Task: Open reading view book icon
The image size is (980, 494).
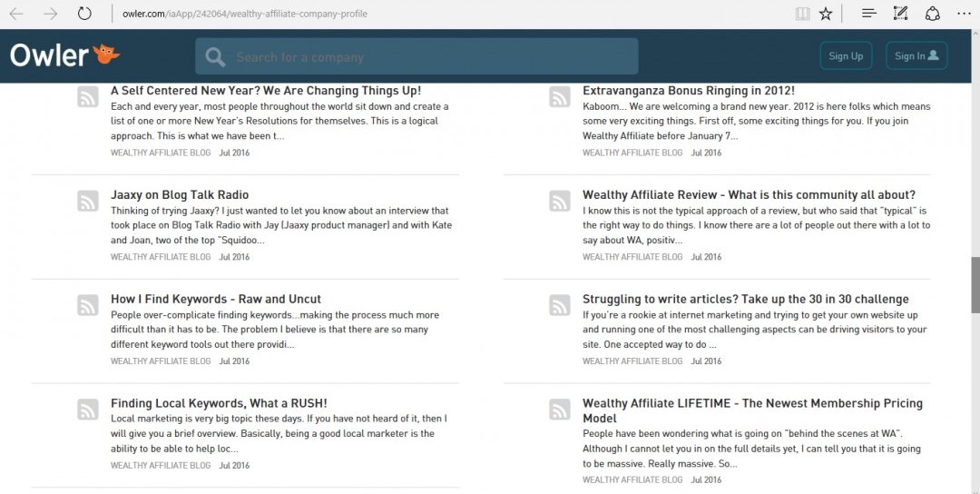Action: click(x=802, y=13)
